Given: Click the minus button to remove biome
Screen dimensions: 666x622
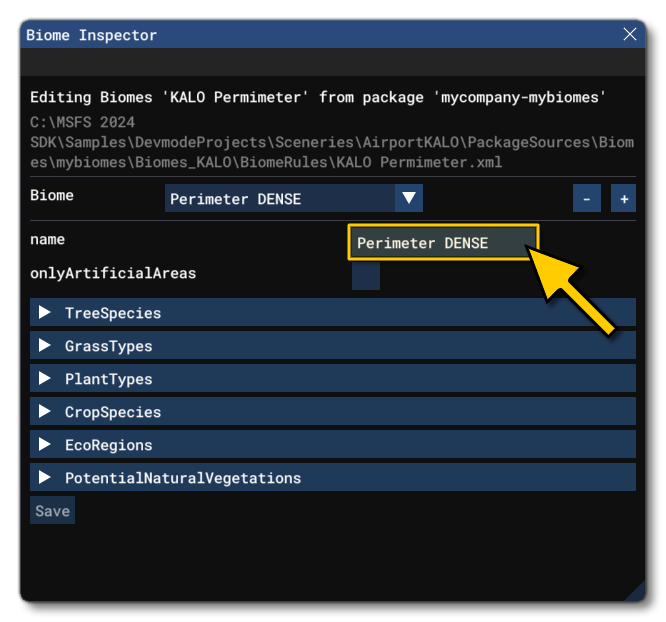Looking at the screenshot, I should [x=587, y=199].
